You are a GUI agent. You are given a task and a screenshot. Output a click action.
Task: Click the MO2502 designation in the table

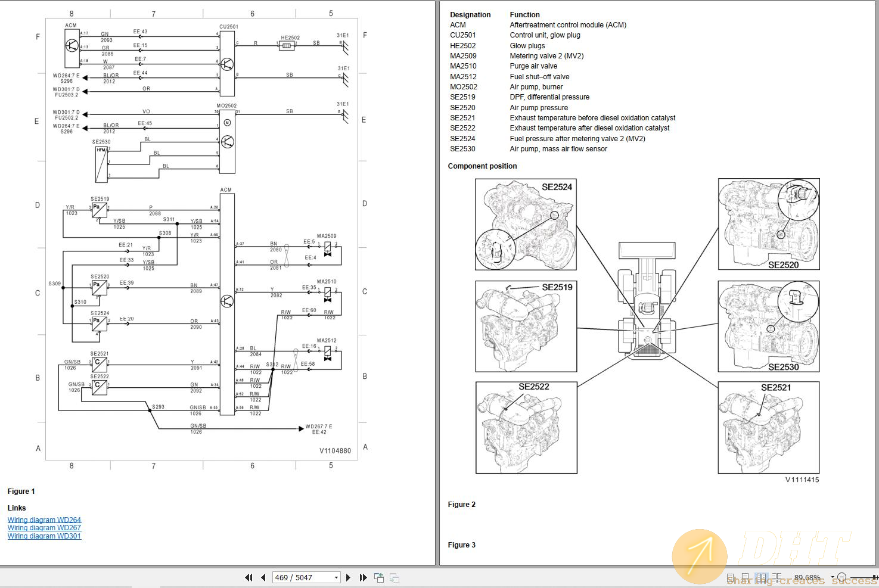click(464, 87)
